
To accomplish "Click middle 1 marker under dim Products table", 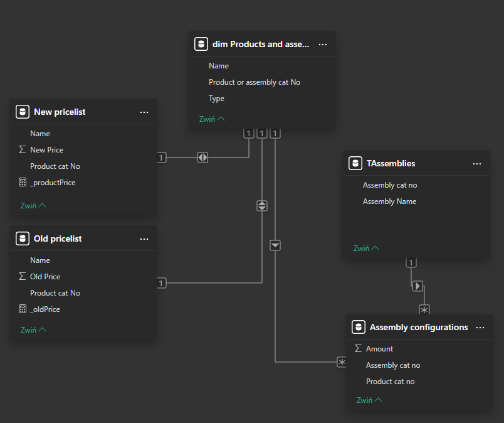I will point(262,133).
